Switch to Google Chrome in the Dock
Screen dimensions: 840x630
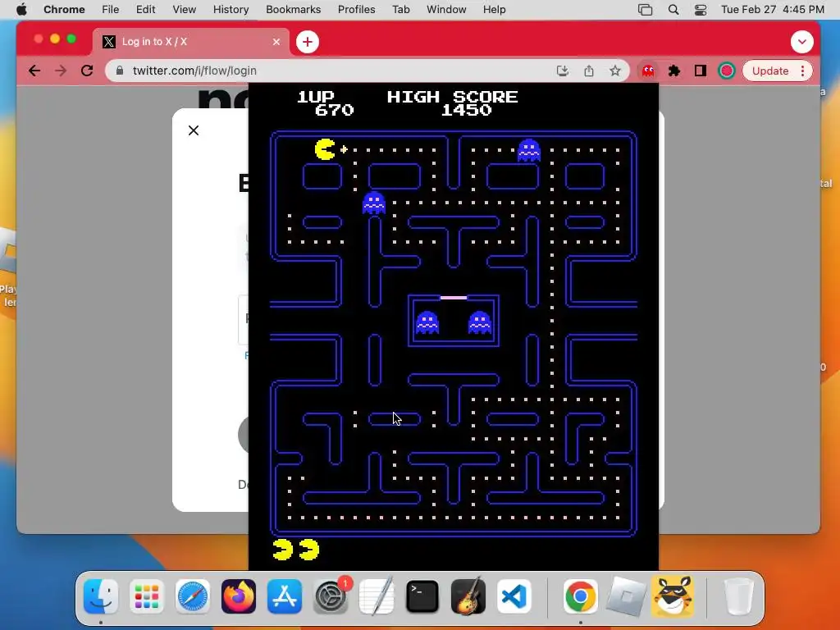(580, 596)
